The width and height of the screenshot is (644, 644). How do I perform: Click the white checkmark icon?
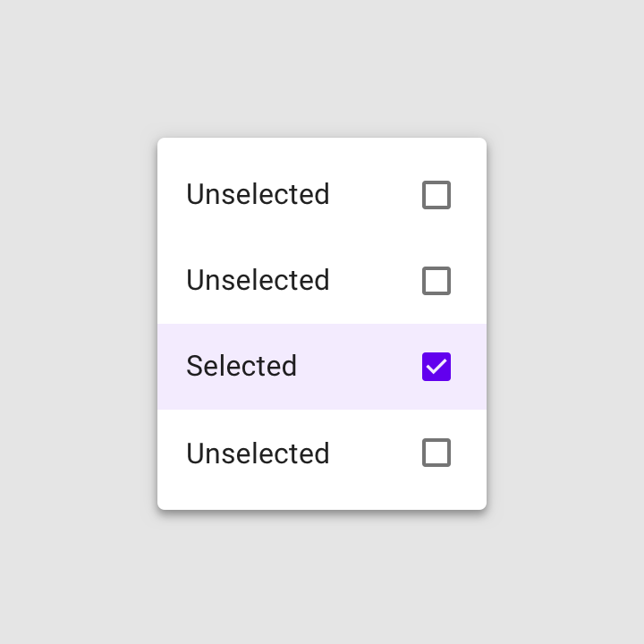click(436, 366)
